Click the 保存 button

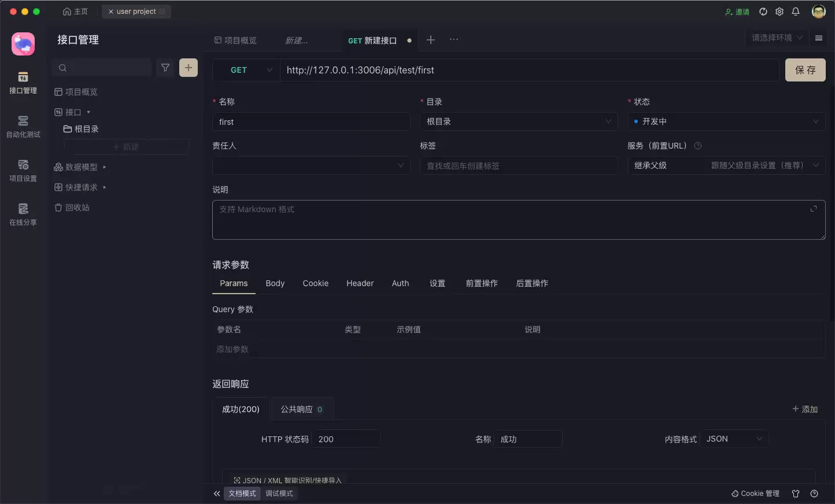(x=805, y=70)
